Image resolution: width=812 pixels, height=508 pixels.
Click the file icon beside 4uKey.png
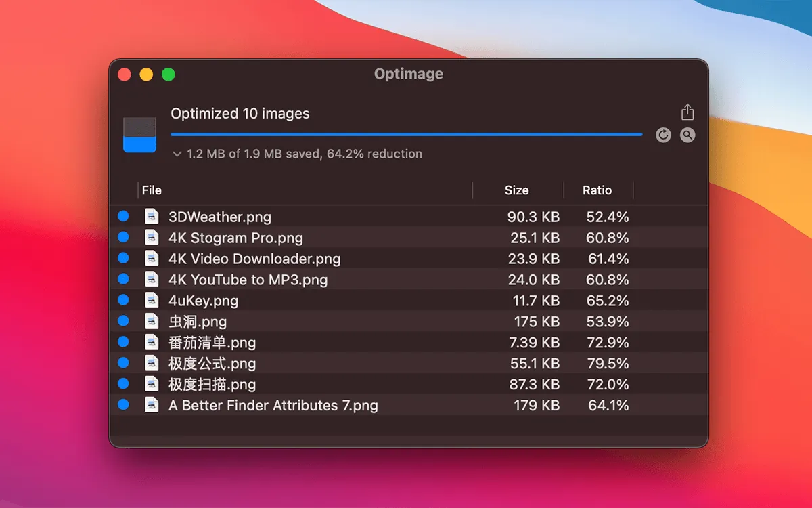tap(152, 301)
